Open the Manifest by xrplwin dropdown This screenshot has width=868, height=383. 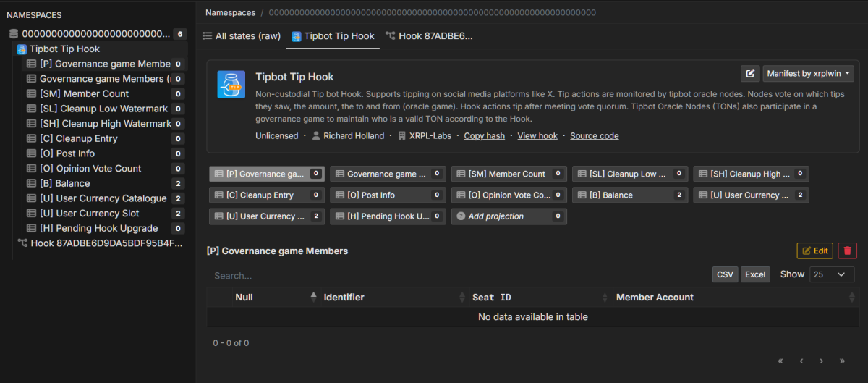808,73
